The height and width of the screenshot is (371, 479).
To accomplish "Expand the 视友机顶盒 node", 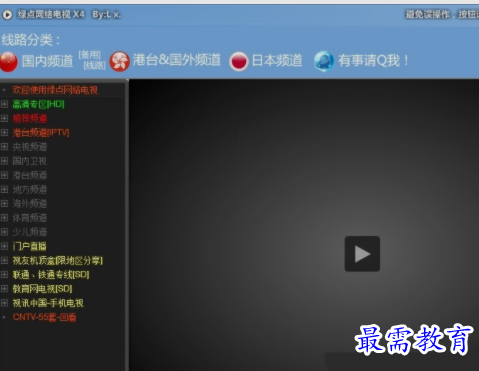I will click(4, 260).
